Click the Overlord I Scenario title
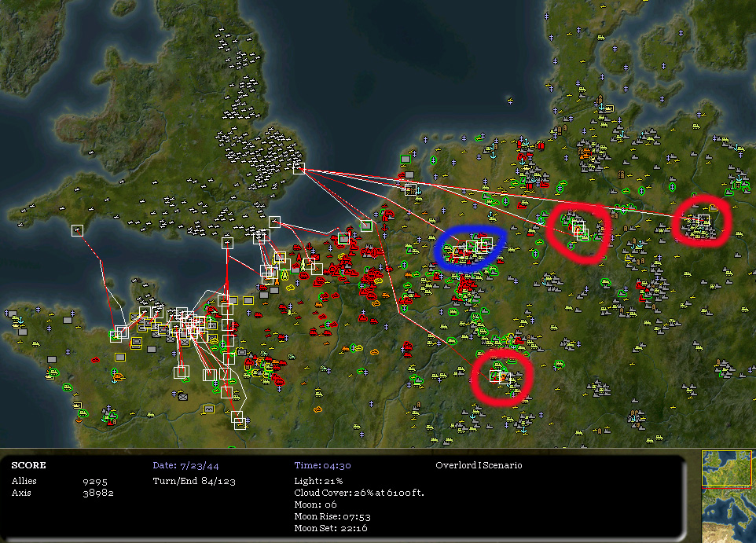 479,465
